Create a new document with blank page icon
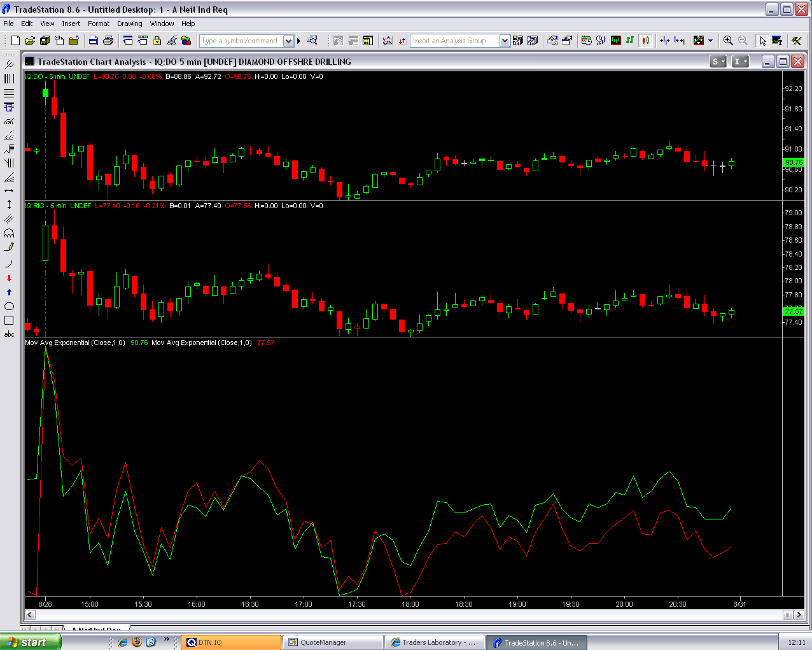 point(16,41)
